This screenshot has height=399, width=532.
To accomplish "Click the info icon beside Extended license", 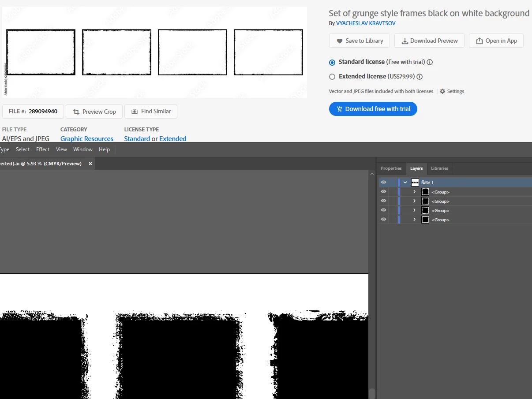I will click(x=420, y=77).
